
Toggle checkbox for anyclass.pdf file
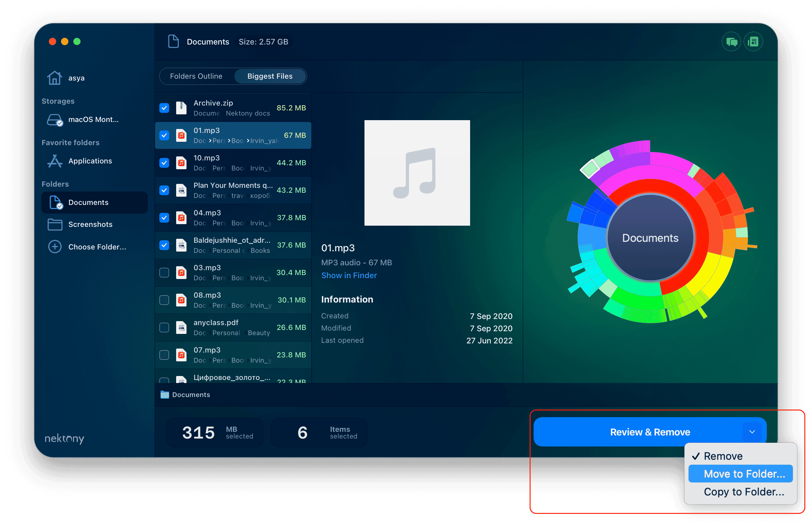coord(164,328)
